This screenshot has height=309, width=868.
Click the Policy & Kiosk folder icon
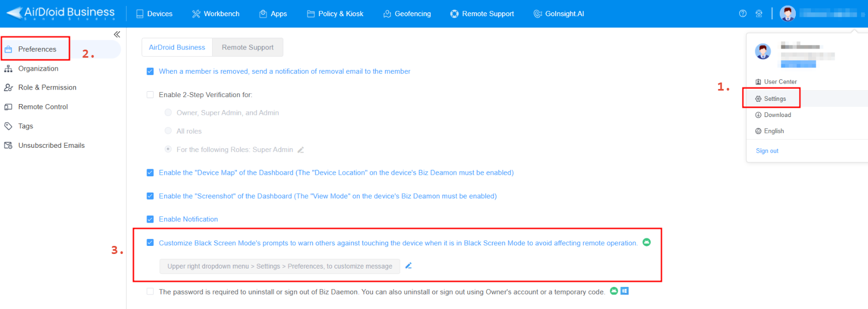[311, 13]
